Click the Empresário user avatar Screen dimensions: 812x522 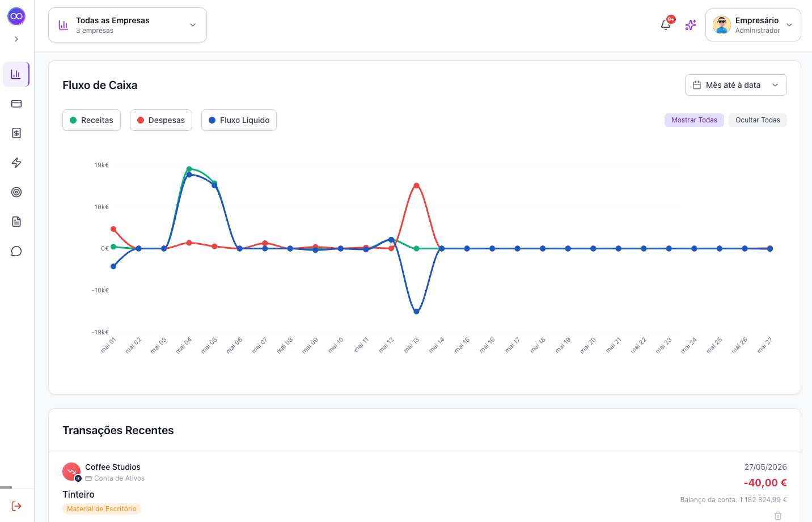click(722, 25)
